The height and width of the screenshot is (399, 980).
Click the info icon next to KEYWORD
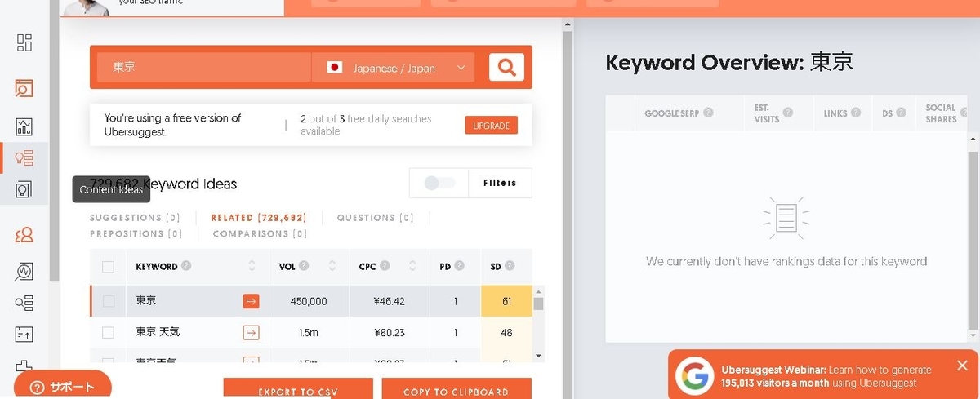click(x=187, y=266)
